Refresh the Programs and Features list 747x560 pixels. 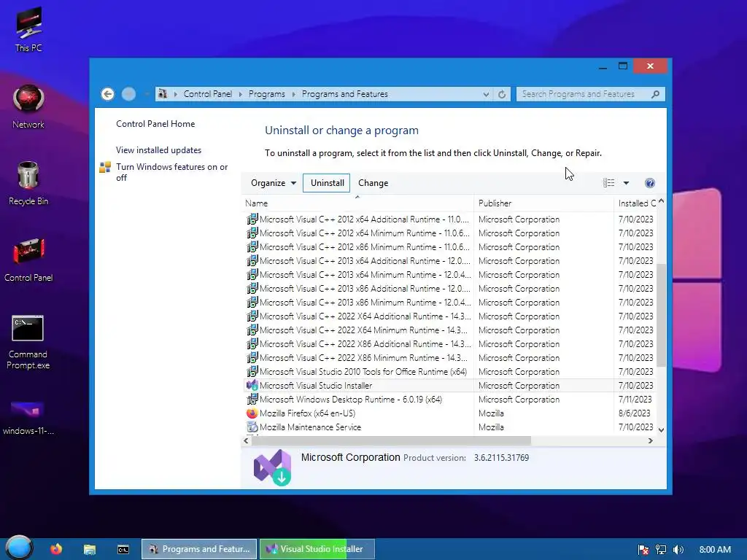[502, 94]
